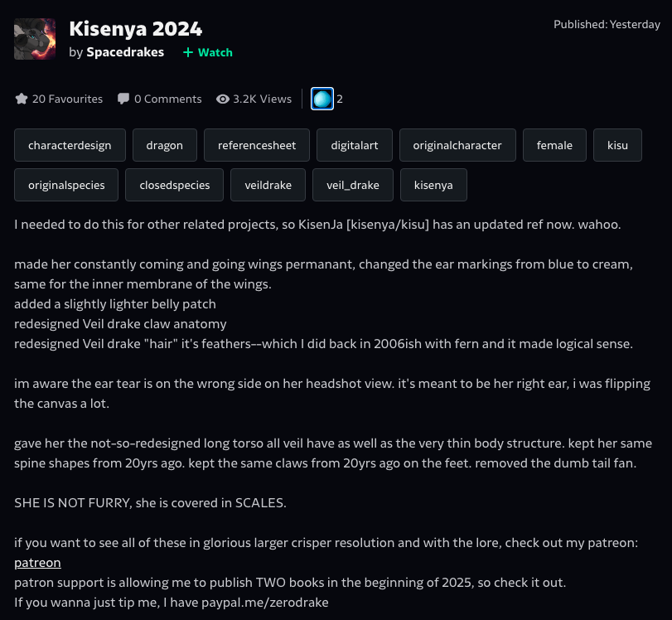Follow the underlined patreon link
Image resolution: width=672 pixels, height=620 pixels.
point(38,563)
